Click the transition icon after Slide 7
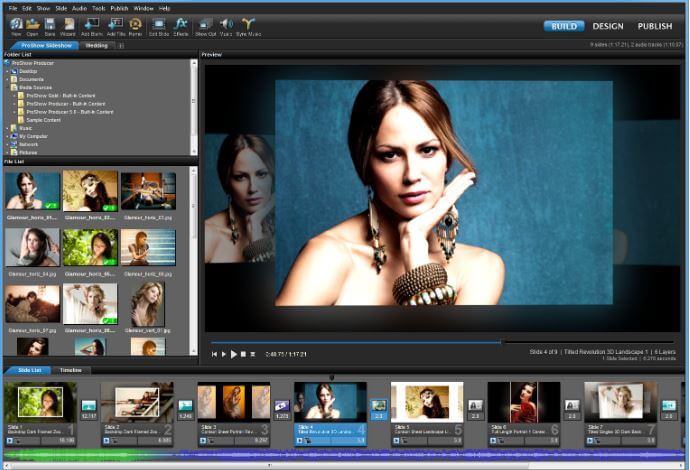Screen dimensions: 690x470 [668, 405]
